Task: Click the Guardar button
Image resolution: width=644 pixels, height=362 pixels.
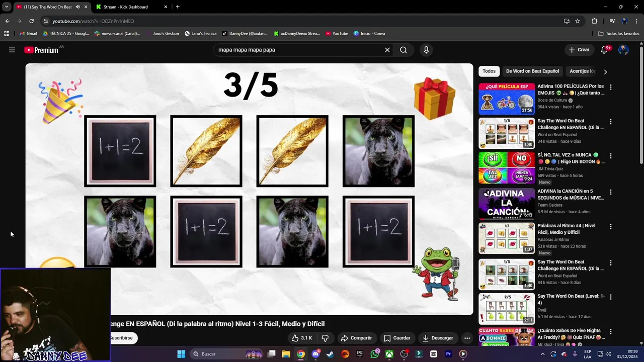Action: pyautogui.click(x=397, y=338)
